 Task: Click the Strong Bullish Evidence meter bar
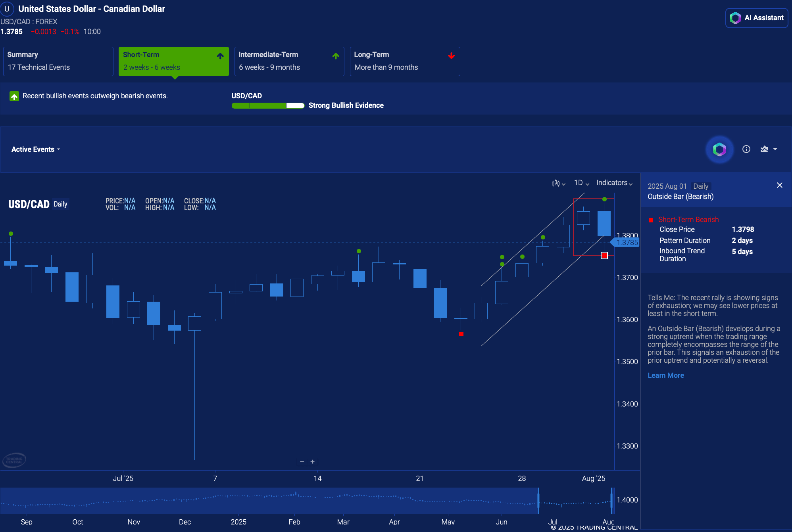click(x=268, y=105)
